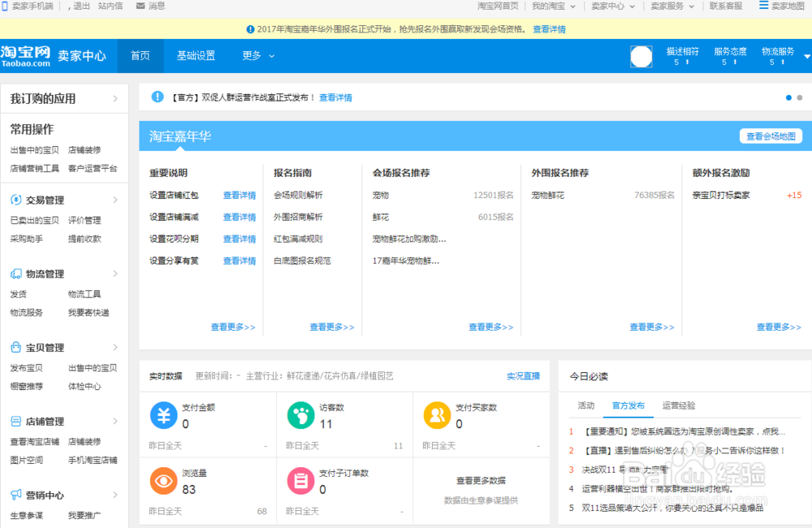Viewport: 812px width, 528px height.
Task: Click the blue info icon in the yellow banner
Action: click(x=250, y=29)
